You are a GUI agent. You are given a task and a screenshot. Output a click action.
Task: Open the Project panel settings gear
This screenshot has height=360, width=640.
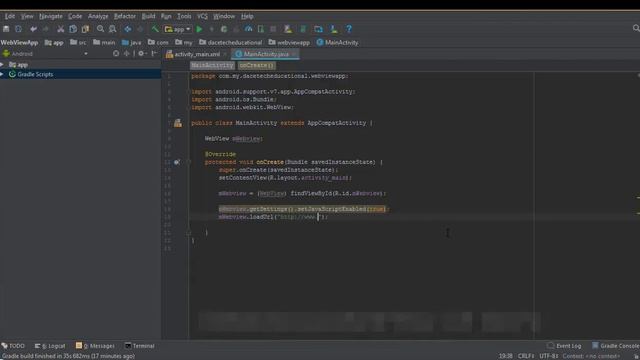tap(141, 53)
